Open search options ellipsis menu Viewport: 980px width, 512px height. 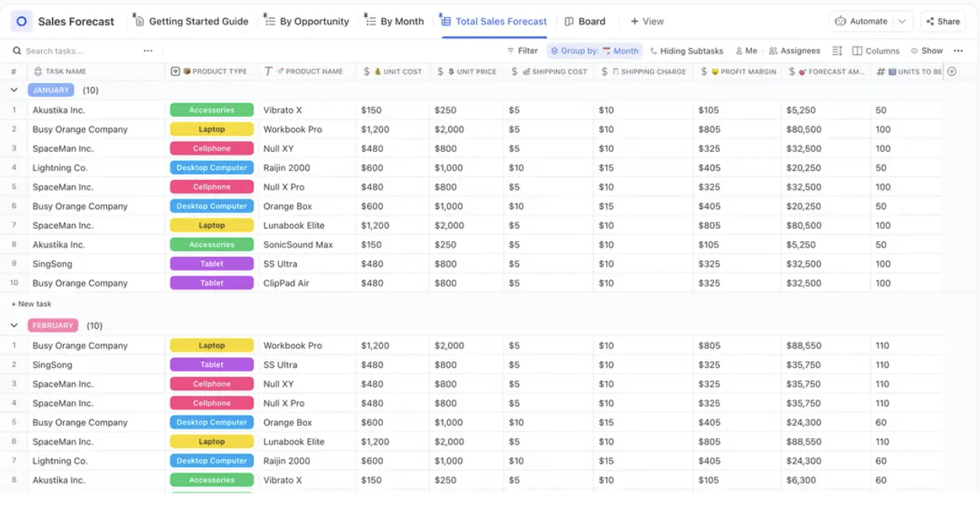tap(148, 51)
